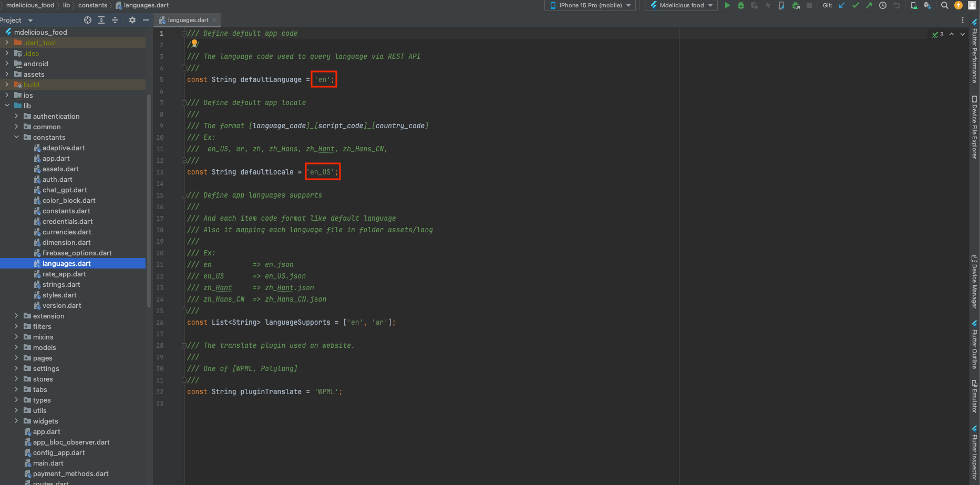The width and height of the screenshot is (980, 485).
Task: Jump to next problem with down arrow button
Action: click(x=962, y=34)
